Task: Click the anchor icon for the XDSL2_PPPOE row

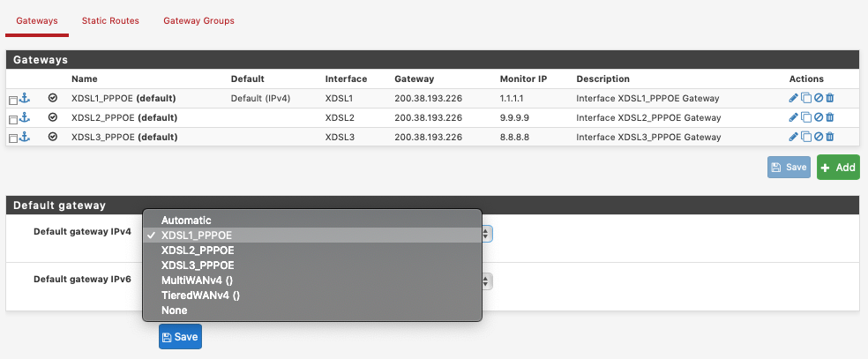Action: 25,117
